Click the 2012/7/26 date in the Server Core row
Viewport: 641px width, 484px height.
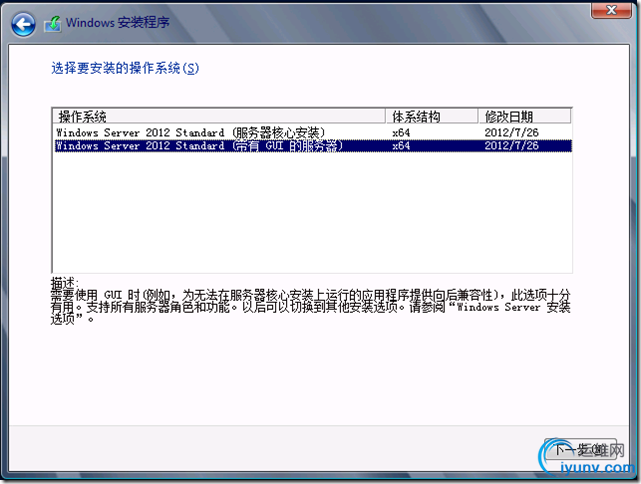(x=511, y=132)
